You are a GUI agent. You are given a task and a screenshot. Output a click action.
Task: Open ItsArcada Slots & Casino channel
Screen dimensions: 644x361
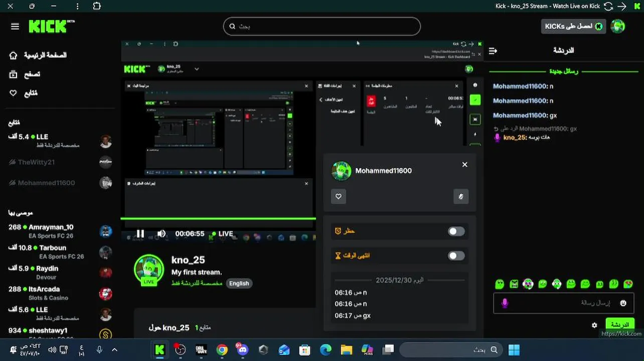[x=60, y=293]
